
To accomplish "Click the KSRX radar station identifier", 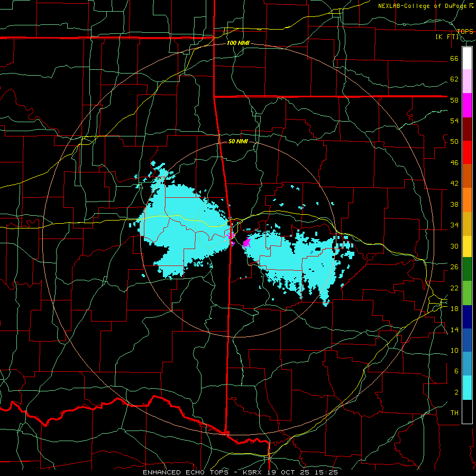I will 253,472.
